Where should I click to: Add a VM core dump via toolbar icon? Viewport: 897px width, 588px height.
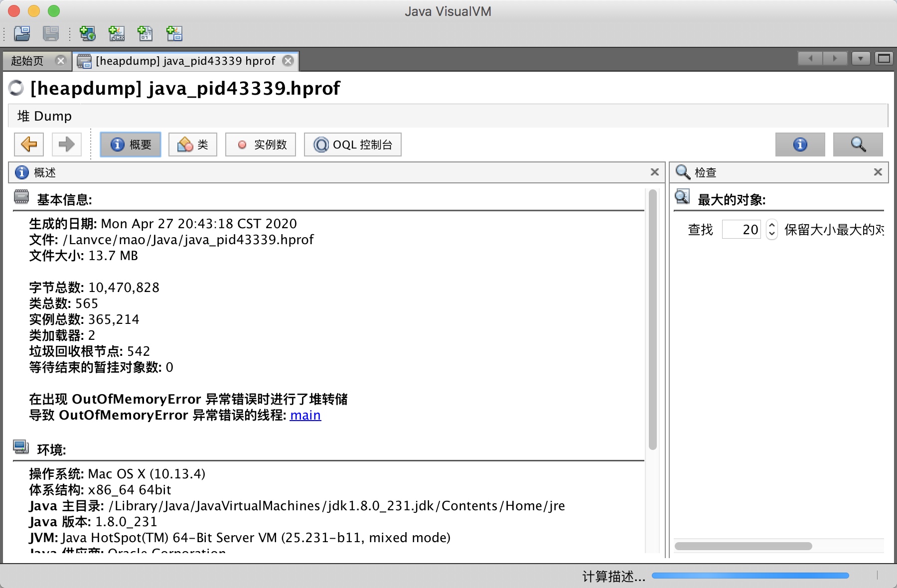pyautogui.click(x=145, y=33)
